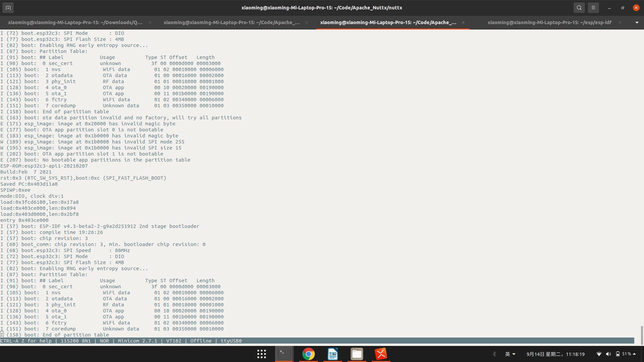Expand the system menu arrow in tray
This screenshot has height=362, width=644.
coord(634,354)
